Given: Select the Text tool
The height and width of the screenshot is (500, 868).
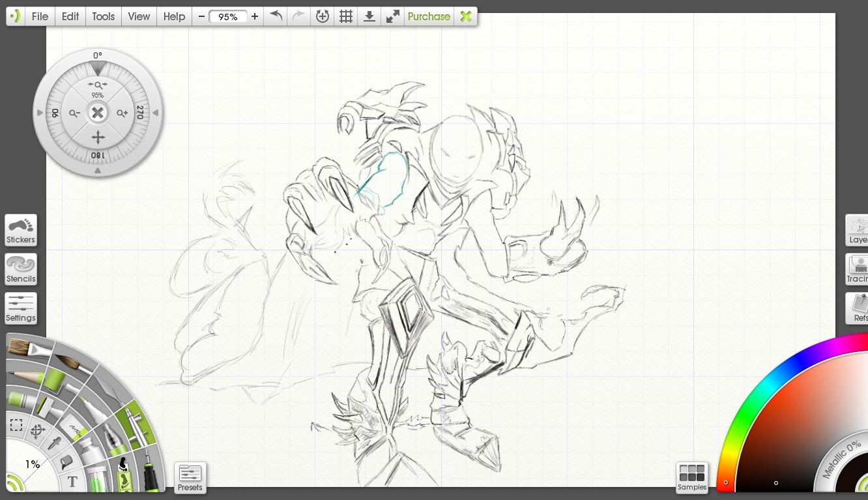Looking at the screenshot, I should 72,482.
